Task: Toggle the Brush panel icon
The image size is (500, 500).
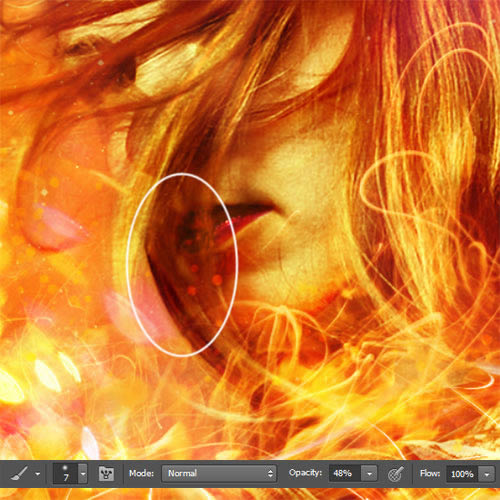Action: tap(106, 473)
